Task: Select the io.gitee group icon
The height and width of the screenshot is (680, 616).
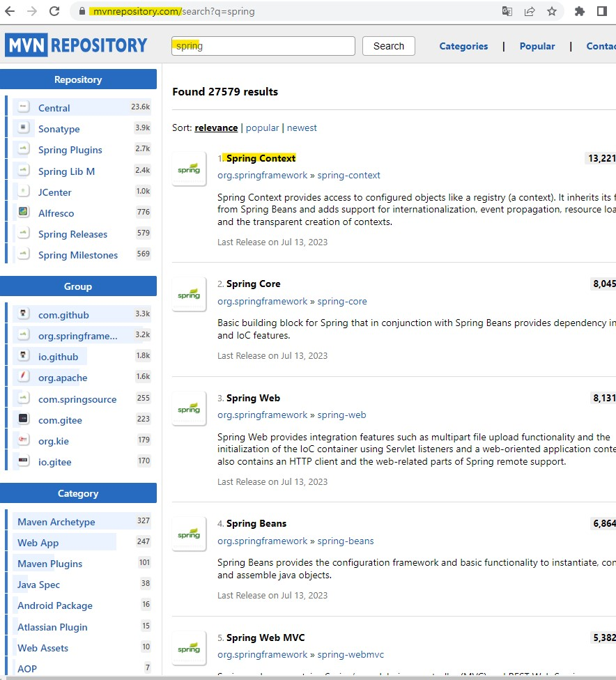Action: (x=24, y=461)
